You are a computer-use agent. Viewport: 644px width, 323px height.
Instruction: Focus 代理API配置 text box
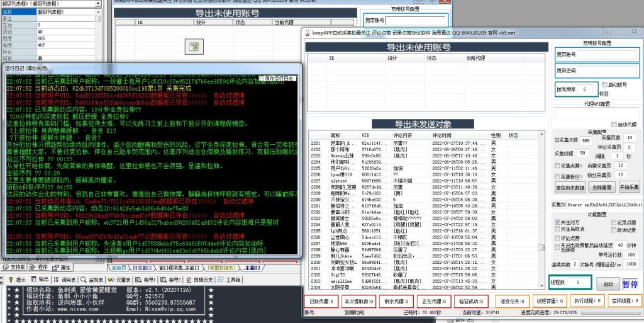click(x=597, y=114)
